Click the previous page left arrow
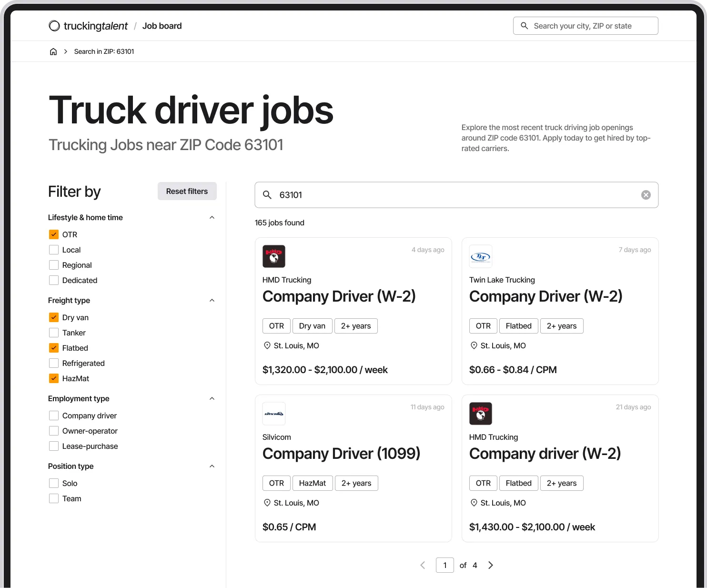707x588 pixels. [x=423, y=565]
